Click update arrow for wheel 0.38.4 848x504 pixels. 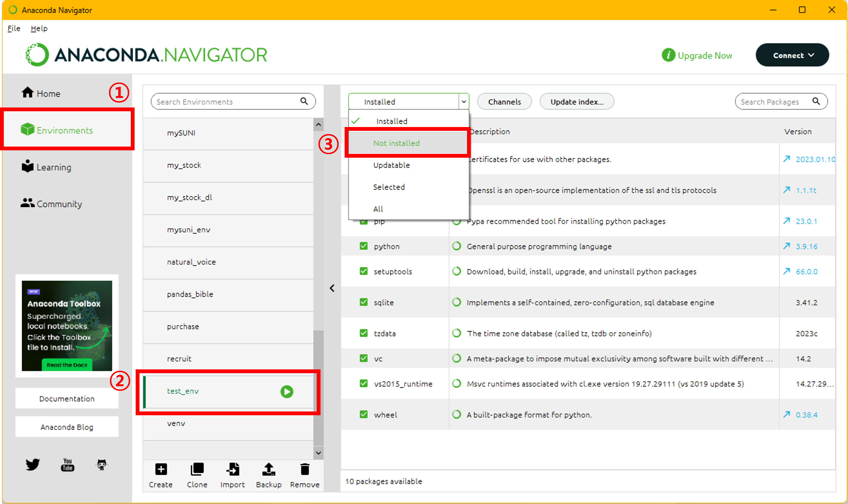pos(787,414)
